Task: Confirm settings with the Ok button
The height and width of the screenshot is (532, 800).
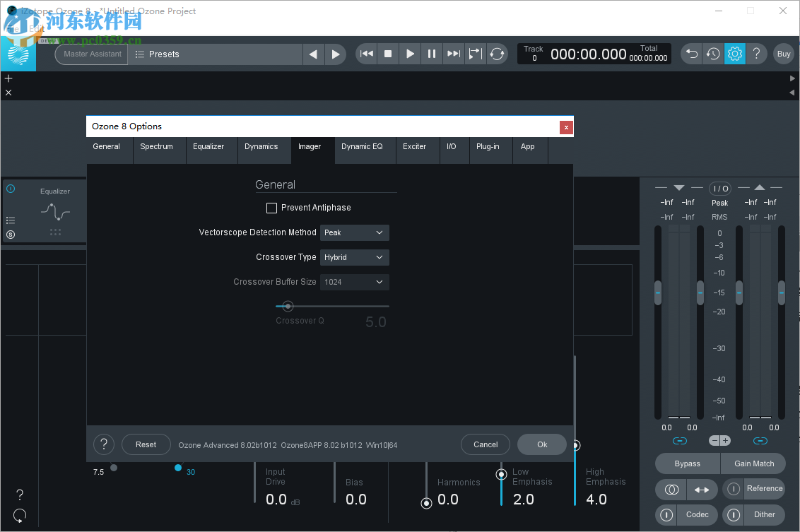Action: coord(541,444)
